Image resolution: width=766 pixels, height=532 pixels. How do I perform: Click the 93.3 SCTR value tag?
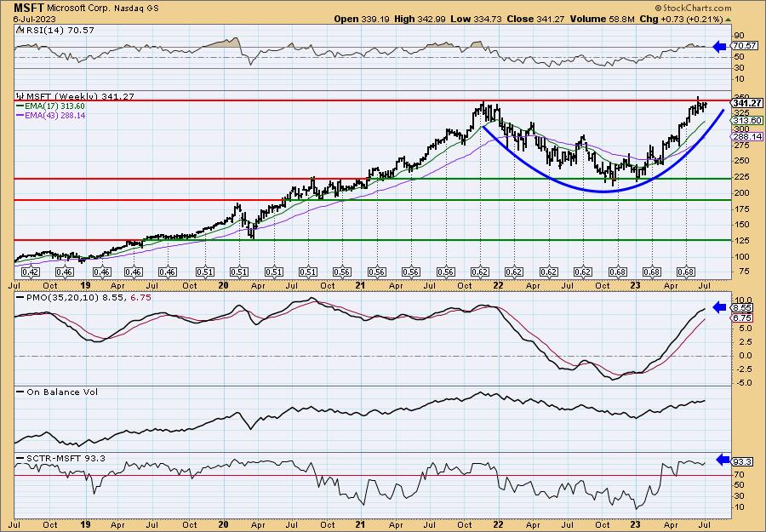click(742, 461)
